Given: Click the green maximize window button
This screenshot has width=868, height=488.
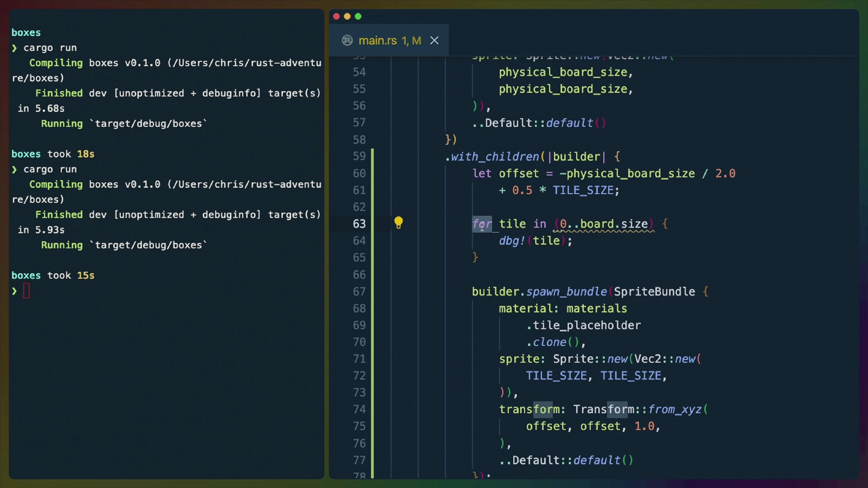Looking at the screenshot, I should pyautogui.click(x=358, y=16).
